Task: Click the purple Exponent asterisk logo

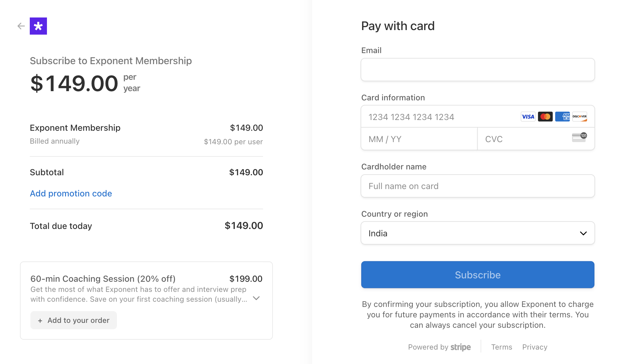Action: point(38,26)
